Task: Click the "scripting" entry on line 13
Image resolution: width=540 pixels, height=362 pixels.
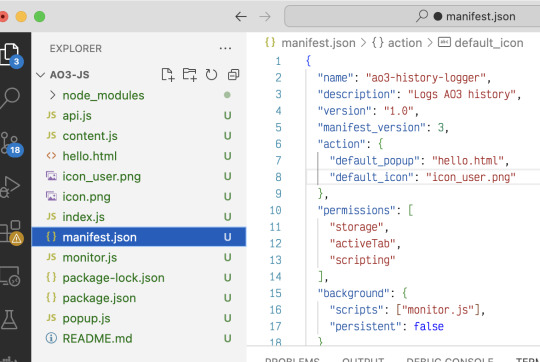Action: coord(362,260)
